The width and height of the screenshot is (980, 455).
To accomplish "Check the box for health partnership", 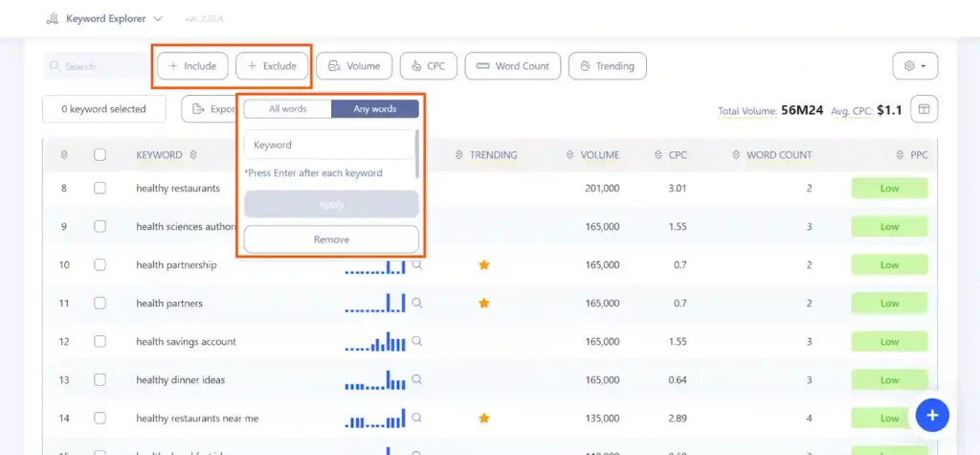I will (x=100, y=264).
